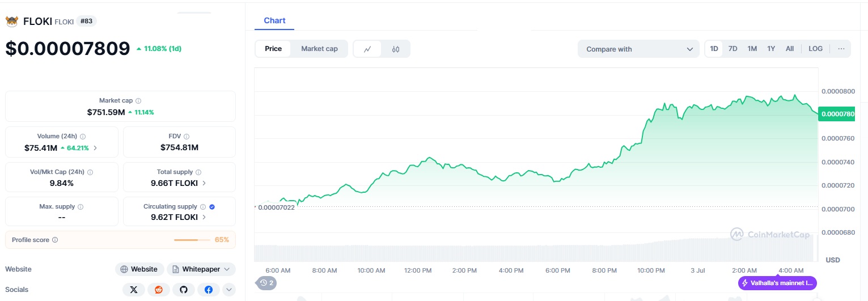Switch to line chart view icon

(367, 49)
